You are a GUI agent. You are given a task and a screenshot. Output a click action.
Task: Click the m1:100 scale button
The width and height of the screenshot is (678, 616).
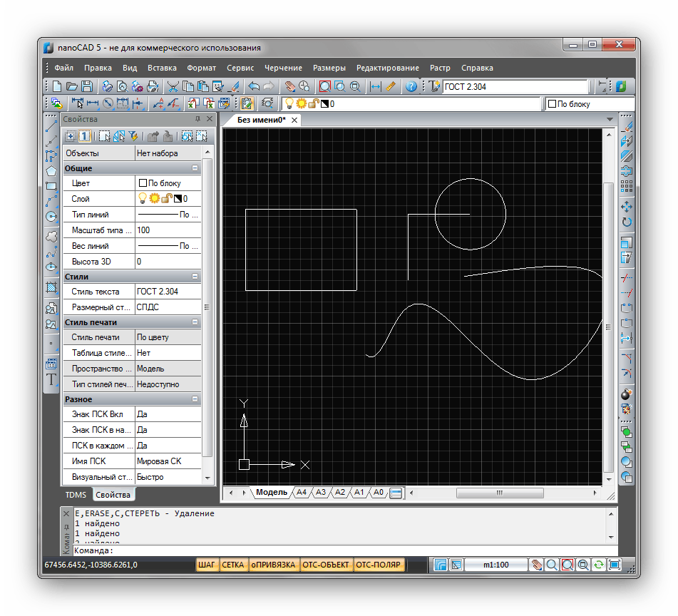[x=496, y=565]
